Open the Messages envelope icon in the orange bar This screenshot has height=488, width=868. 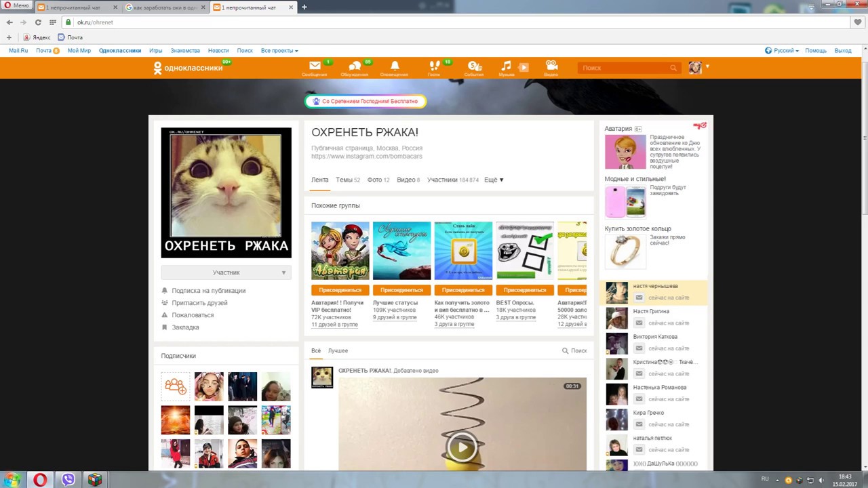tap(315, 66)
